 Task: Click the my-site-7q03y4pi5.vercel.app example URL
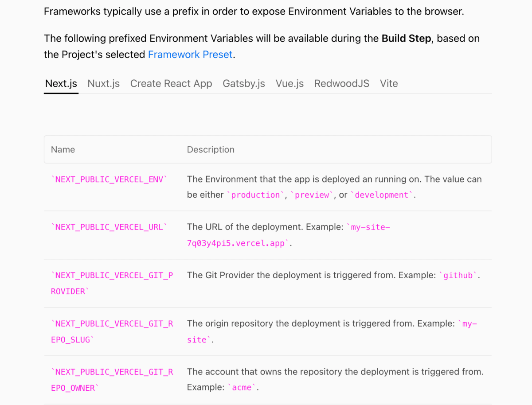[289, 235]
